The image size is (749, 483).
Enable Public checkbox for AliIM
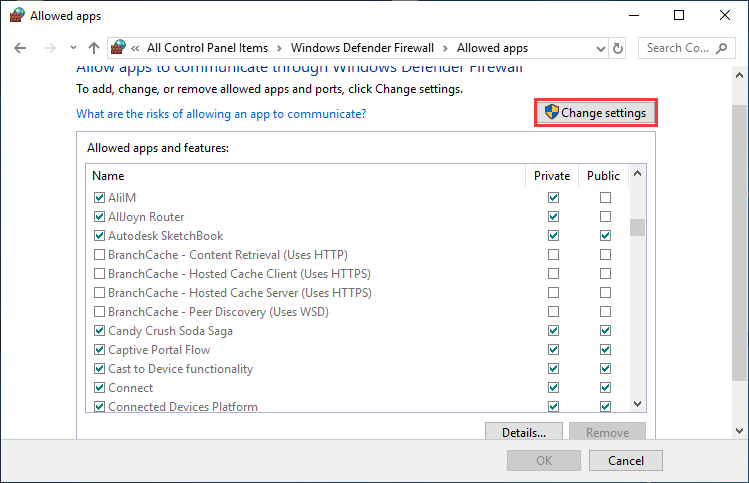[x=605, y=197]
